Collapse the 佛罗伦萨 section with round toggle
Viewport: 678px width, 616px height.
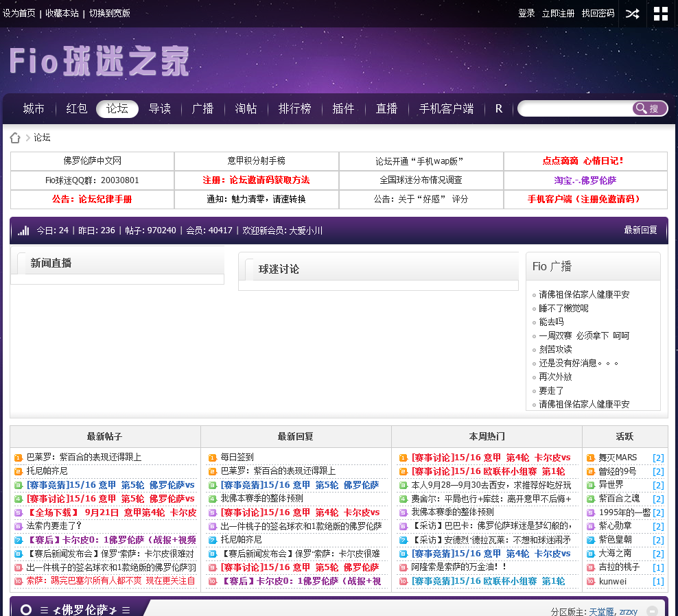tap(652, 611)
